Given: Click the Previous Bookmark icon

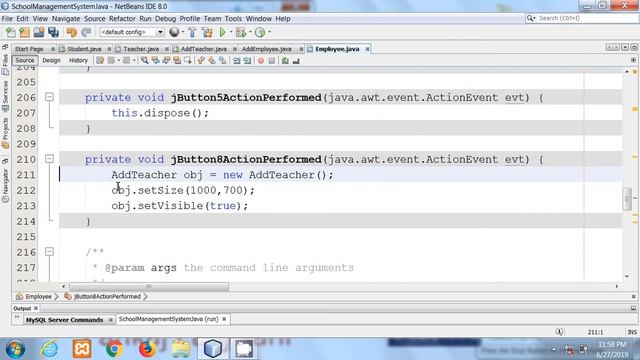Looking at the screenshot, I should [x=201, y=60].
